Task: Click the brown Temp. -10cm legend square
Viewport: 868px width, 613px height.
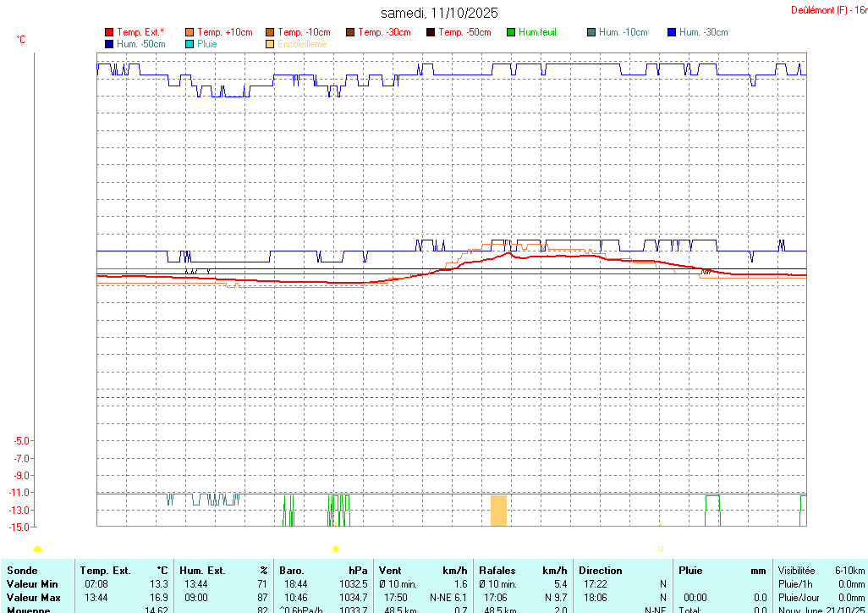Action: tap(270, 33)
